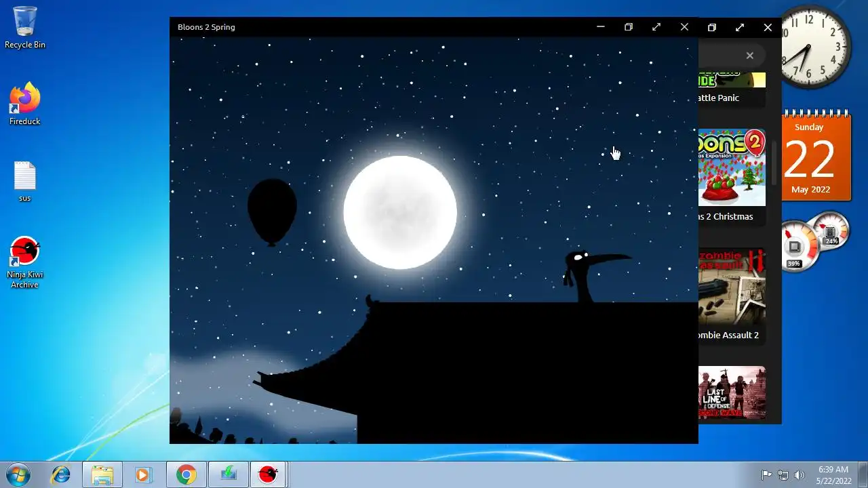Open the Last Line of Defense thumbnail
Viewport: 868px width, 488px height.
[x=732, y=393]
